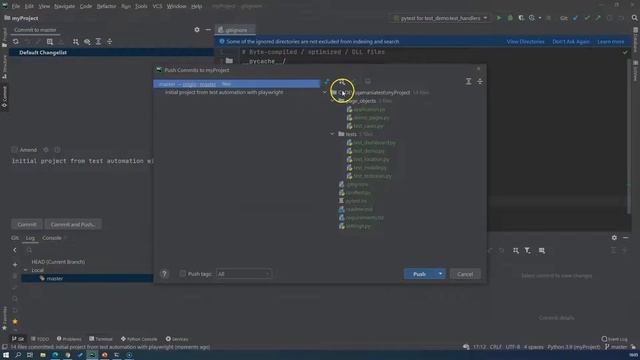Open the Push tags All dropdown
Viewport: 640px width, 360px height.
point(244,274)
